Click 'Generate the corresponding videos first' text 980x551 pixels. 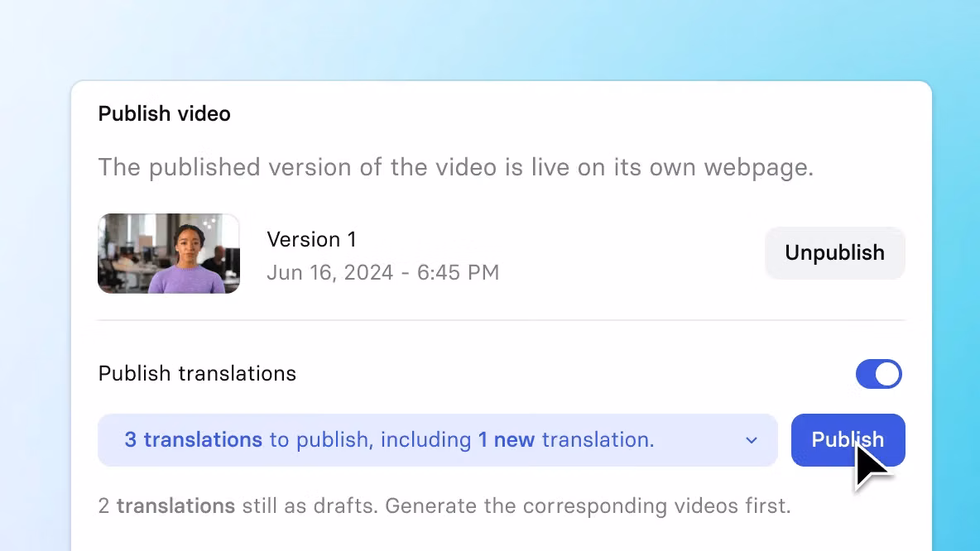588,505
